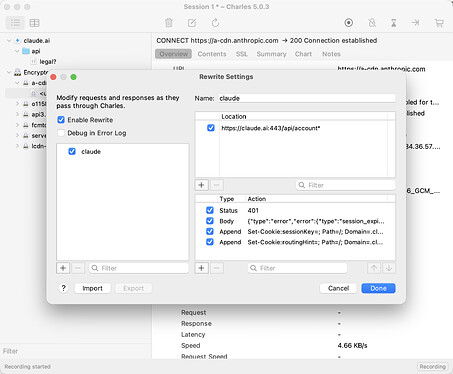
Task: Open help with question mark button
Action: click(x=63, y=288)
